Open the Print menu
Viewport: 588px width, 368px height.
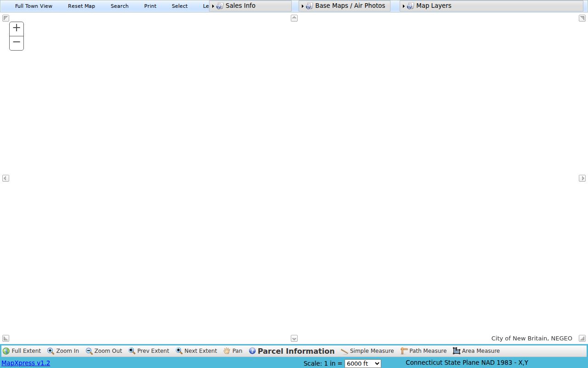(x=150, y=6)
